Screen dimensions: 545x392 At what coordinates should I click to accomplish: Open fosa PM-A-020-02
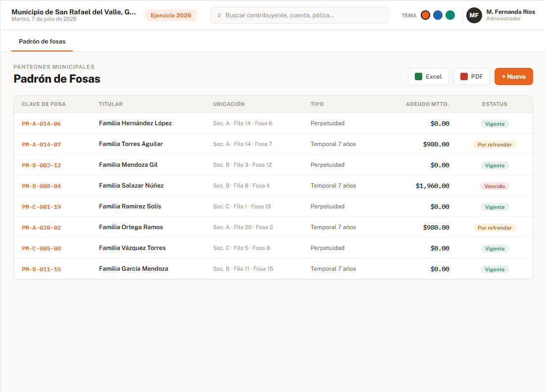pyautogui.click(x=42, y=228)
